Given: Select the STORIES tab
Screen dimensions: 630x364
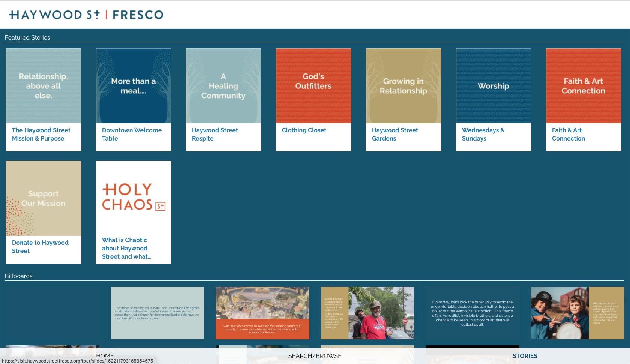Looking at the screenshot, I should pyautogui.click(x=525, y=356).
